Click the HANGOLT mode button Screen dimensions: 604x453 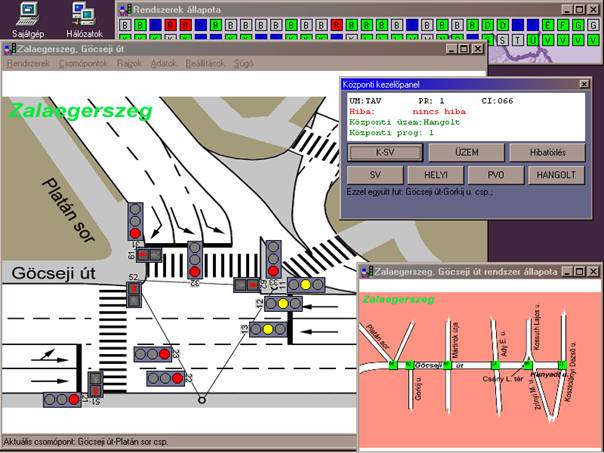point(553,174)
